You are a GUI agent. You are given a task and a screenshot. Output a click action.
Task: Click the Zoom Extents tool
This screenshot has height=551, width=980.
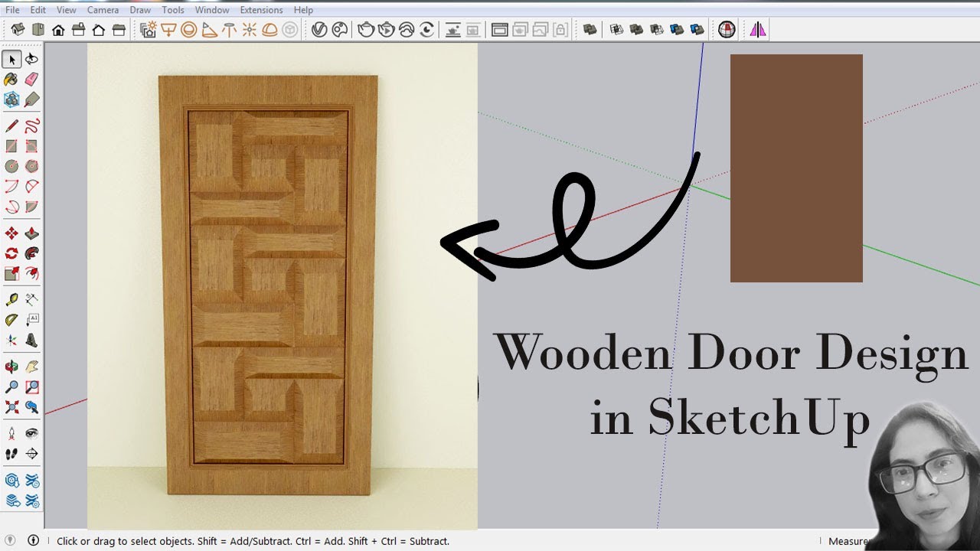coord(11,407)
